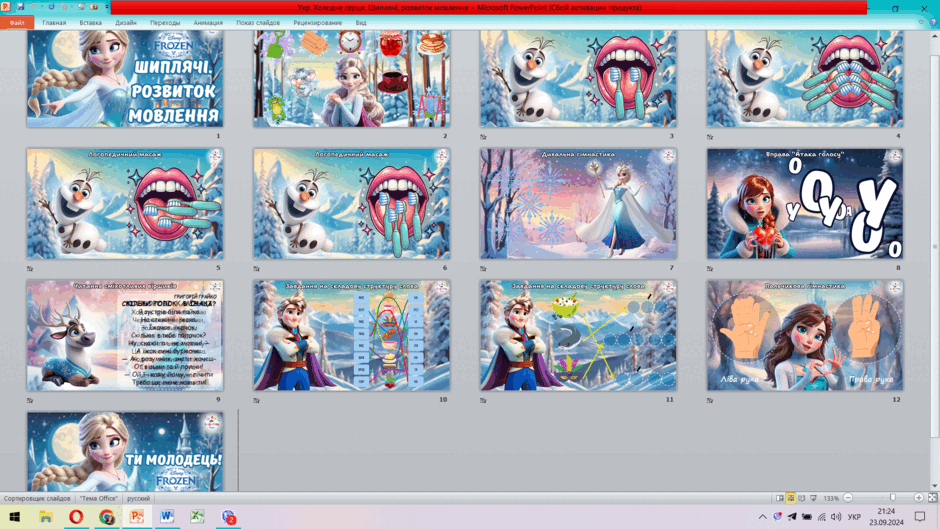Click the русский language indicator

pos(138,498)
